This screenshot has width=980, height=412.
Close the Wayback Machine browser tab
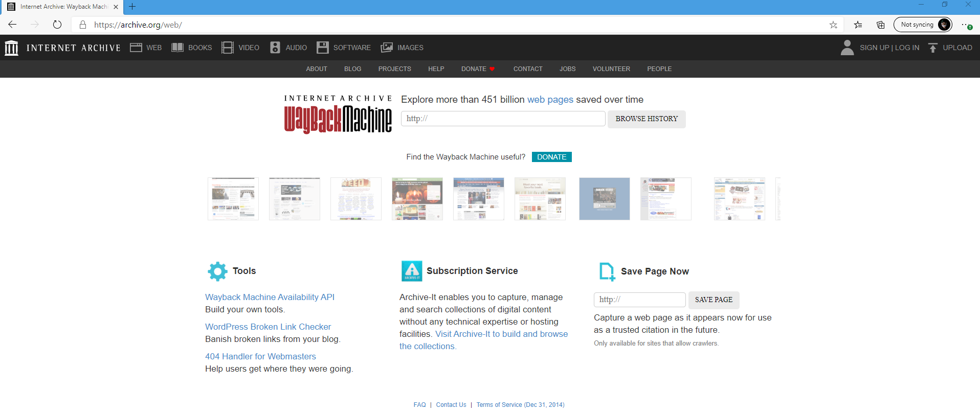116,7
